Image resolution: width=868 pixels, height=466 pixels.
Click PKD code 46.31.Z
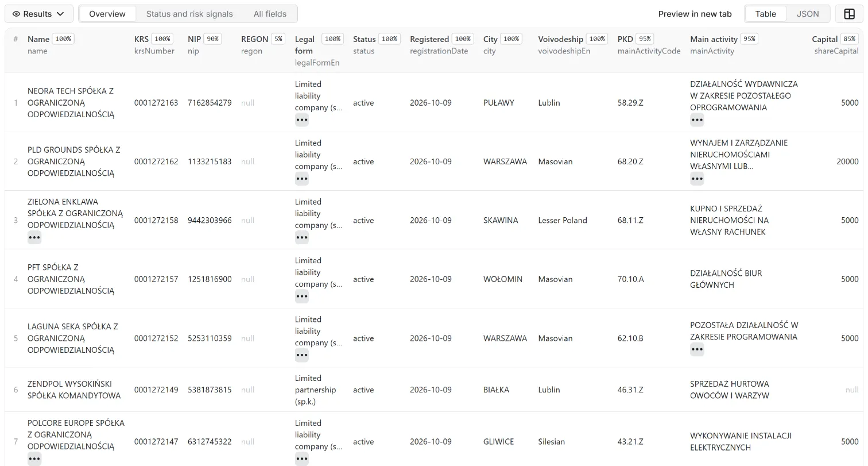tap(630, 390)
